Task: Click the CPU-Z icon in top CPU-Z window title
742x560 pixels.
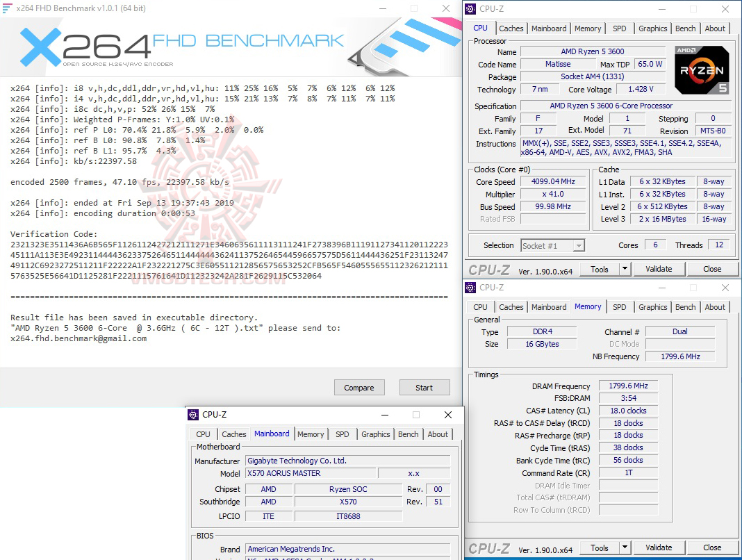Action: coord(470,9)
